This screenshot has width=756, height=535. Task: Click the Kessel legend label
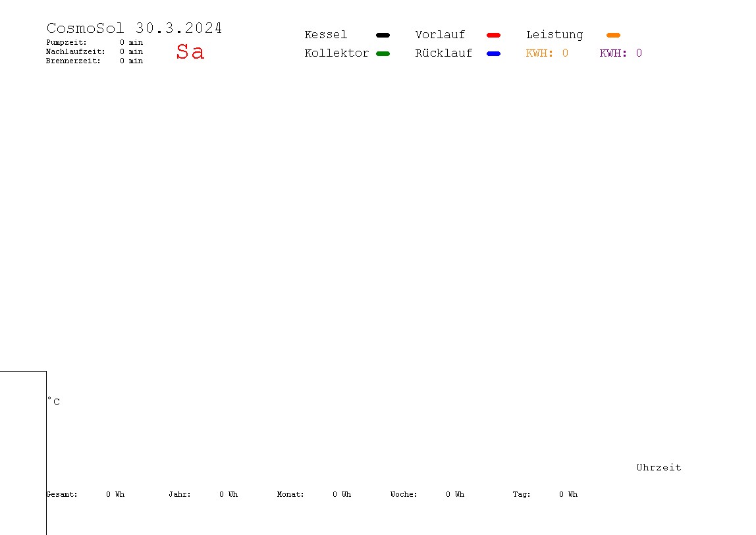point(325,35)
